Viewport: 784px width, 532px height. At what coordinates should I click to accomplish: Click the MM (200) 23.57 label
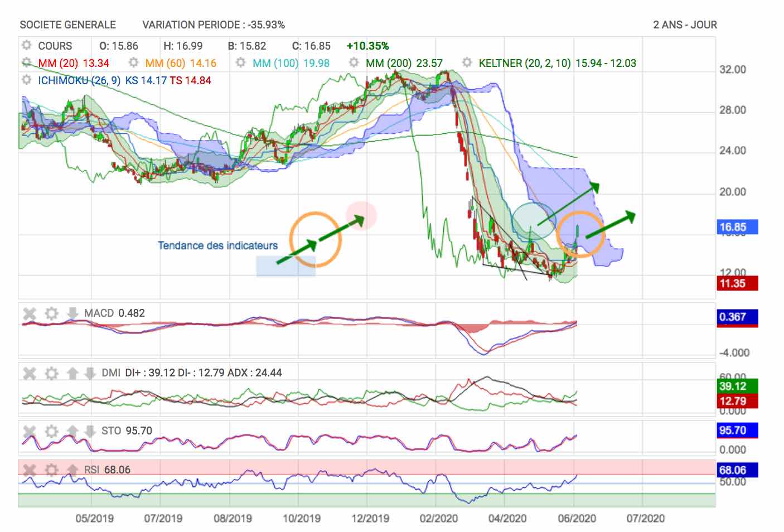[x=404, y=63]
